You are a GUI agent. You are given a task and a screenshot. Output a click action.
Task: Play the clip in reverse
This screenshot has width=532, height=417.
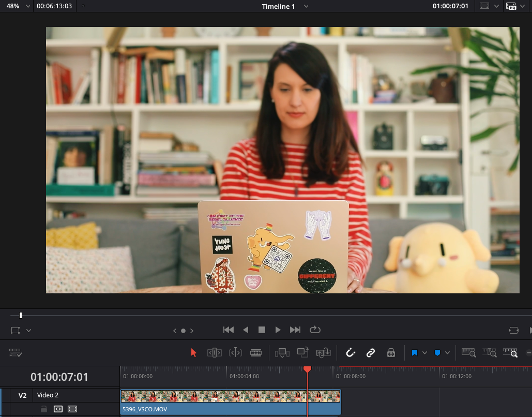pyautogui.click(x=246, y=330)
